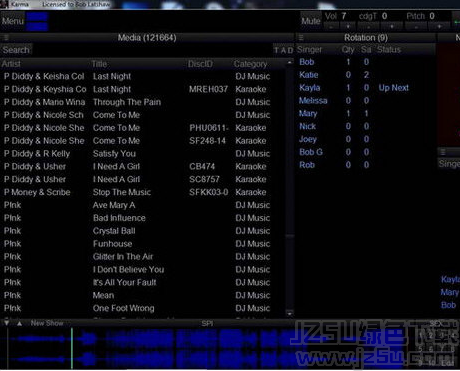The height and width of the screenshot is (371, 460).
Task: Select Pink's Ave Mary A track
Action: [143, 205]
